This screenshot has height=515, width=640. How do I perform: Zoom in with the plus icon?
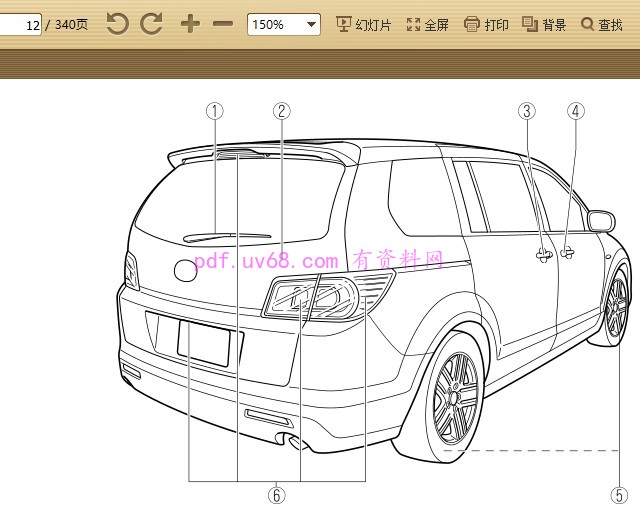[190, 24]
